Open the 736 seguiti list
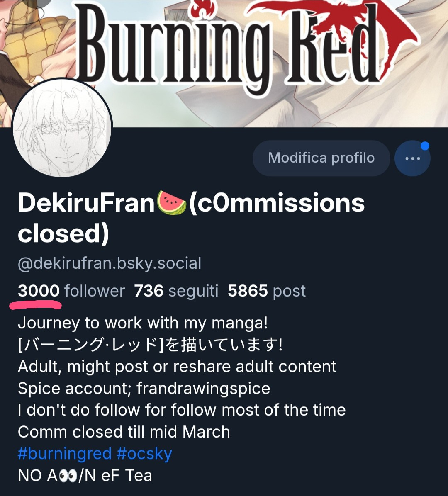Screen dimensions: 448x496 coord(176,291)
